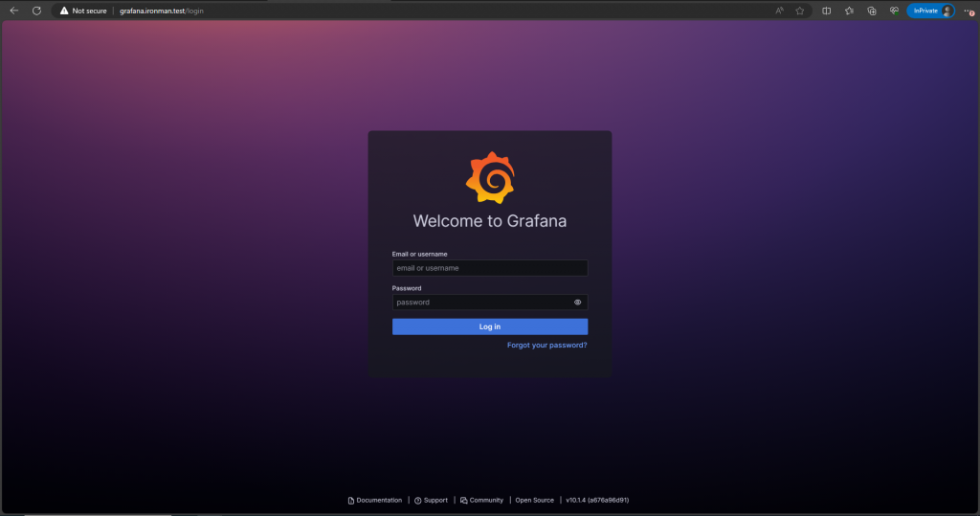Open the Forgot your password link
The width and height of the screenshot is (980, 516).
(546, 346)
